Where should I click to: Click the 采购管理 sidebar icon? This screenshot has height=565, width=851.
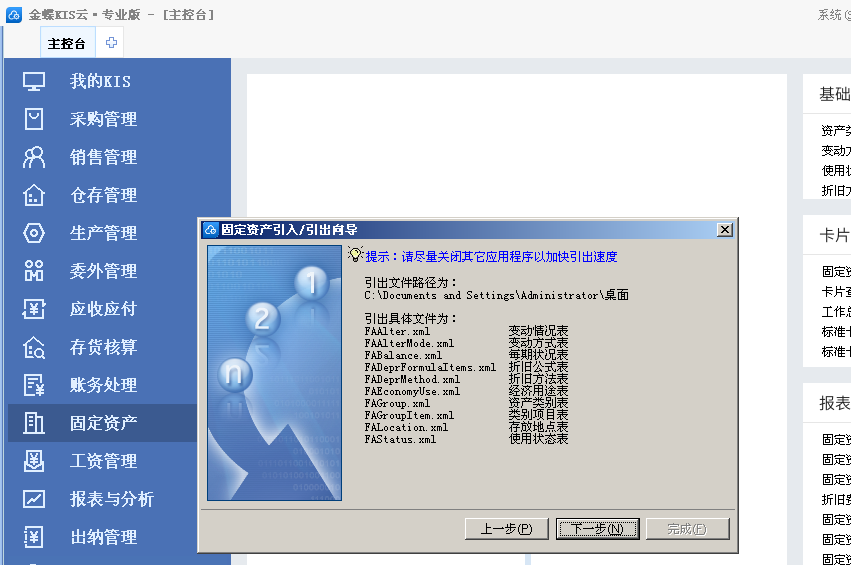[x=34, y=119]
